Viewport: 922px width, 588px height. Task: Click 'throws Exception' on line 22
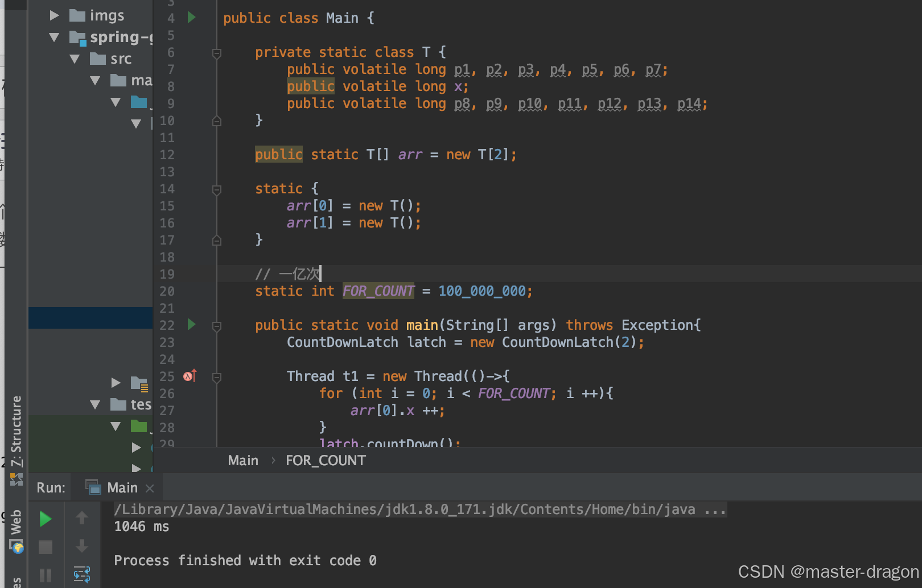tap(630, 325)
